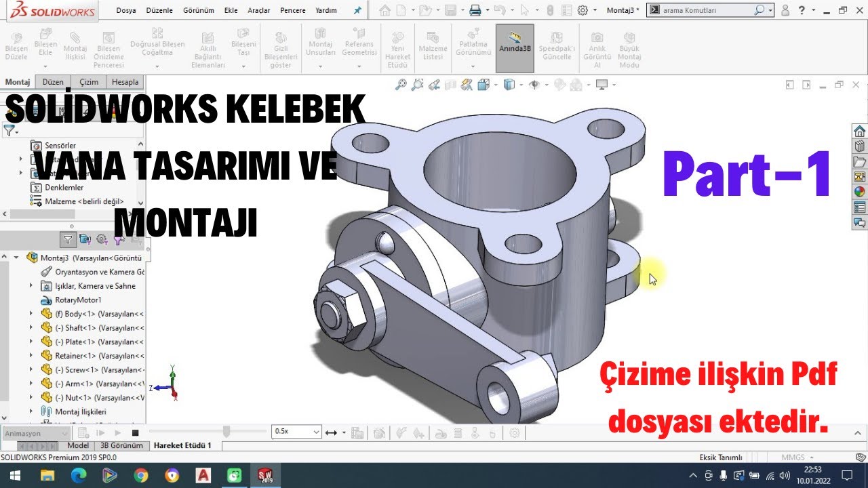Click the Windows Start button
The height and width of the screenshot is (488, 868).
point(15,476)
